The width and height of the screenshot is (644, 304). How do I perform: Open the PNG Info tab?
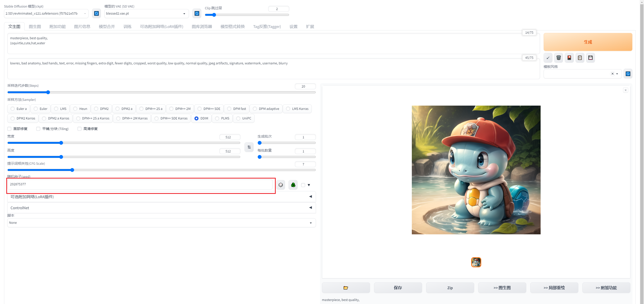tap(82, 26)
